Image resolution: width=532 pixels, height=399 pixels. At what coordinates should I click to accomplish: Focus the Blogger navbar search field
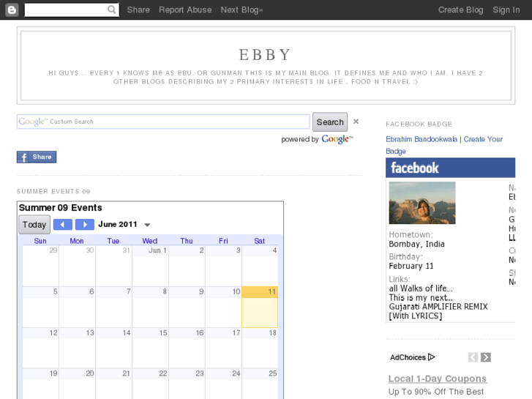pos(72,10)
